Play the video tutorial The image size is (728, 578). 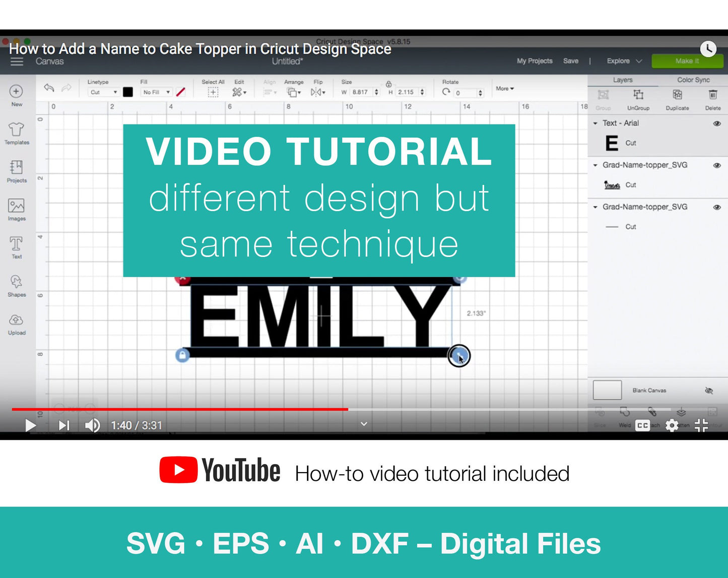pyautogui.click(x=30, y=425)
